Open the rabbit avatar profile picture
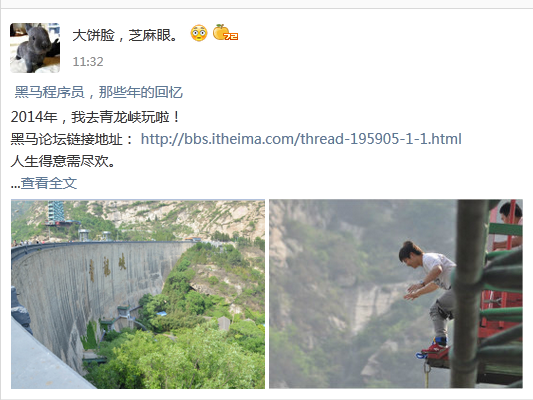533x400 pixels. click(35, 48)
